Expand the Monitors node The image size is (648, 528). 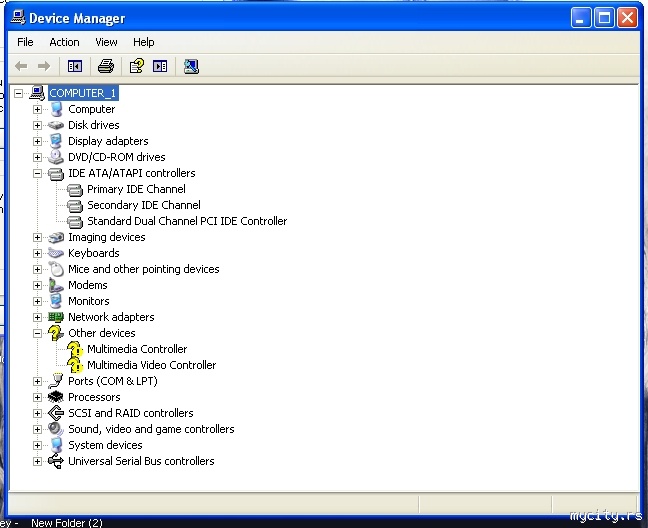click(37, 301)
